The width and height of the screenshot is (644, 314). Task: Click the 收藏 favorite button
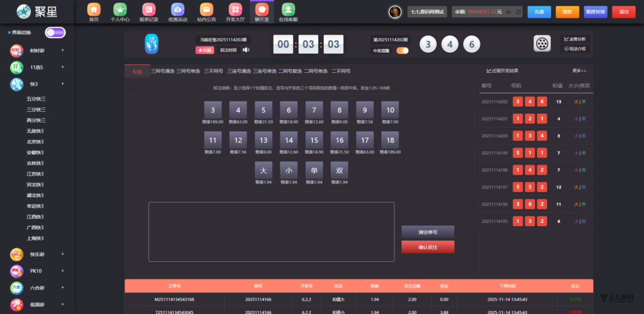pos(204,50)
